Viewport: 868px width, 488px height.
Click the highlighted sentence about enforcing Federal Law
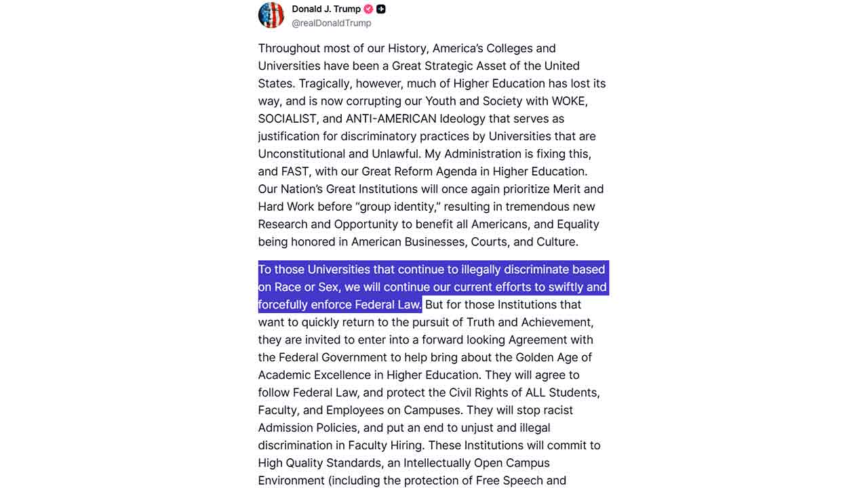point(432,287)
